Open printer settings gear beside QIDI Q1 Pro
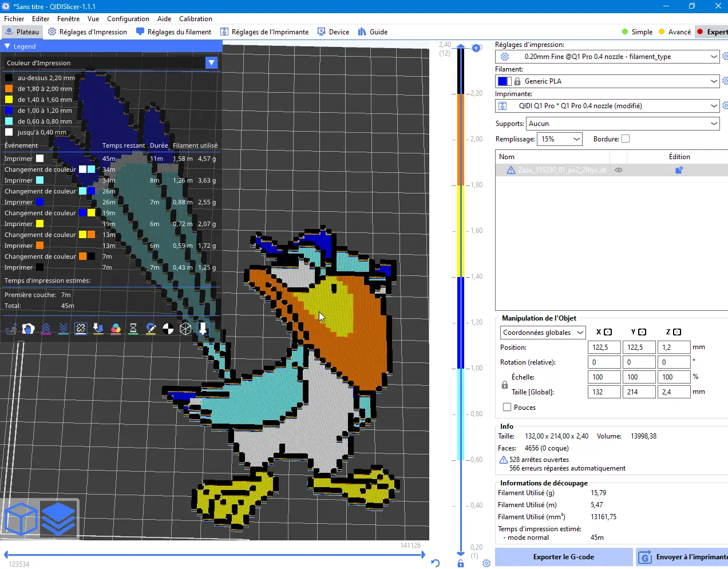Image resolution: width=728 pixels, height=569 pixels. point(725,106)
